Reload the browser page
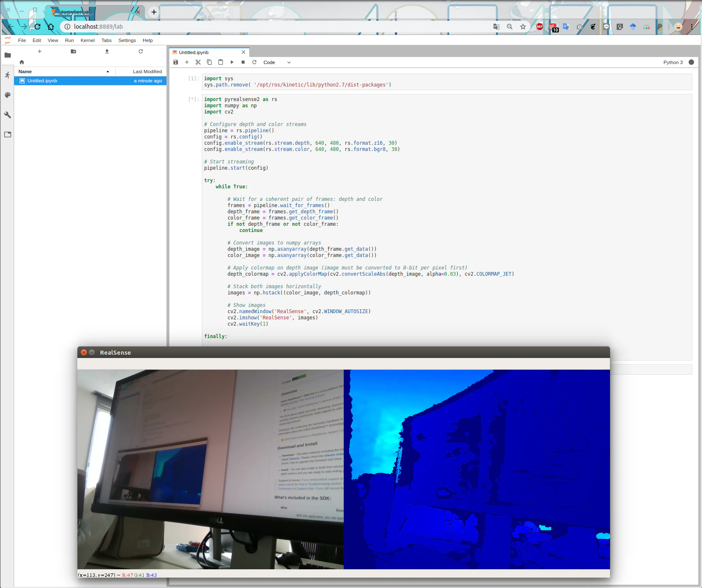The image size is (702, 588). pos(37,27)
